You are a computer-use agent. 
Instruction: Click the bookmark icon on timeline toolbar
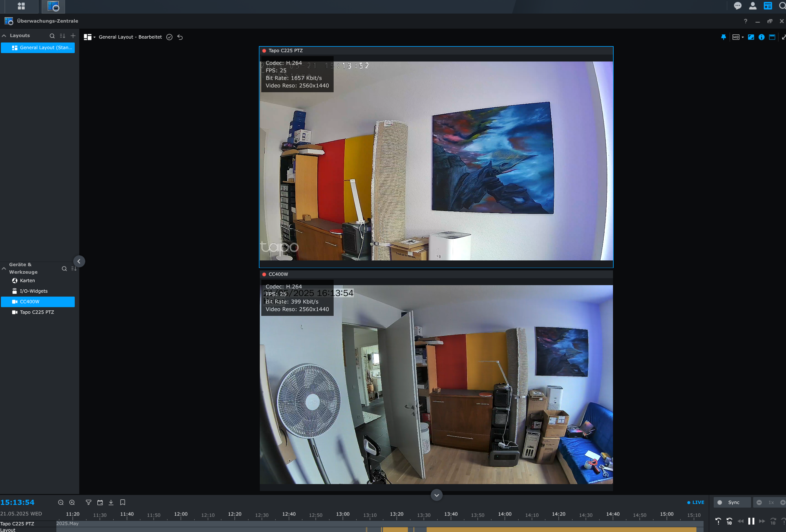[x=123, y=502]
